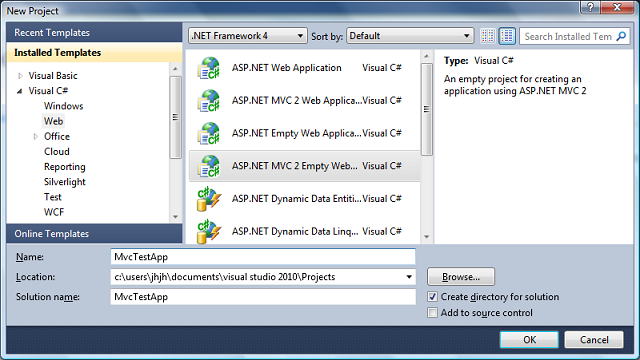Select the Web category

pyautogui.click(x=53, y=121)
